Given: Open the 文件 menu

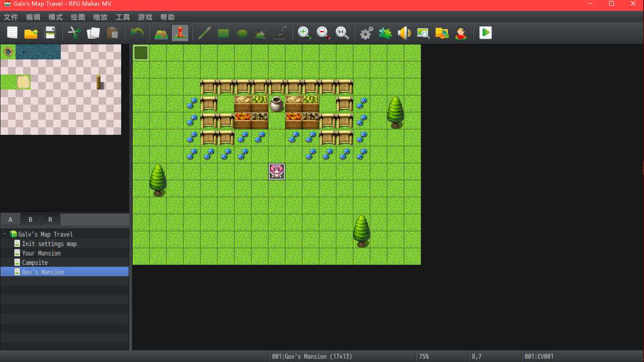Looking at the screenshot, I should click(11, 17).
